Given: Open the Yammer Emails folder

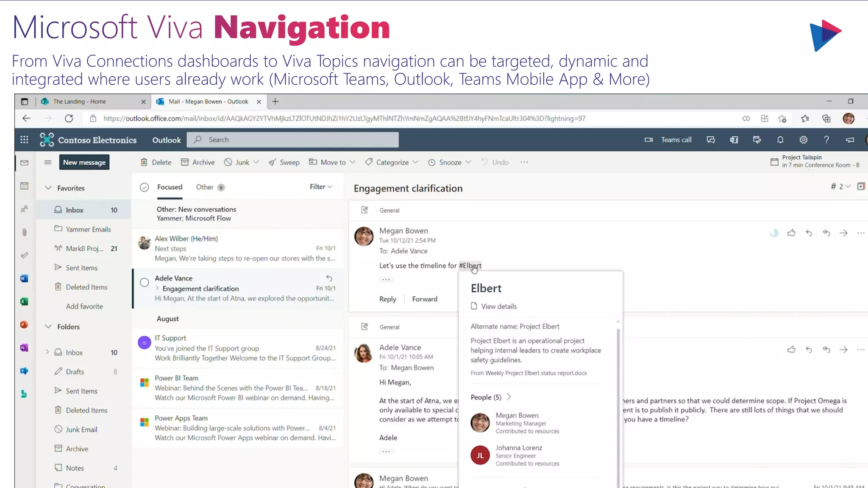Looking at the screenshot, I should [x=83, y=229].
